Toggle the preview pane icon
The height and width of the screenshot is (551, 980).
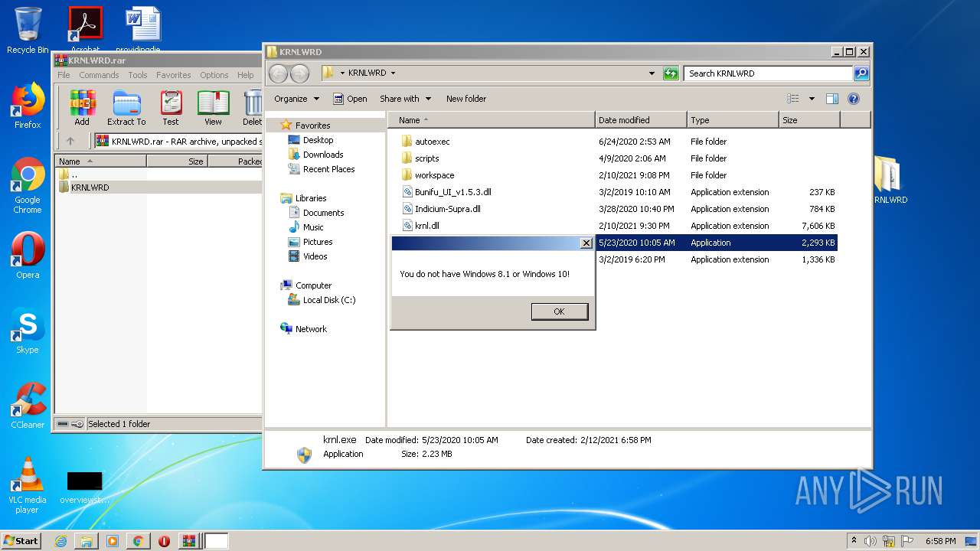(x=832, y=99)
